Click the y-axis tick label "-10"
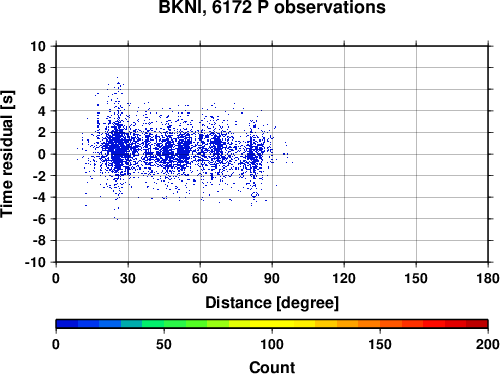Image resolution: width=500 pixels, height=374 pixels. click(35, 262)
